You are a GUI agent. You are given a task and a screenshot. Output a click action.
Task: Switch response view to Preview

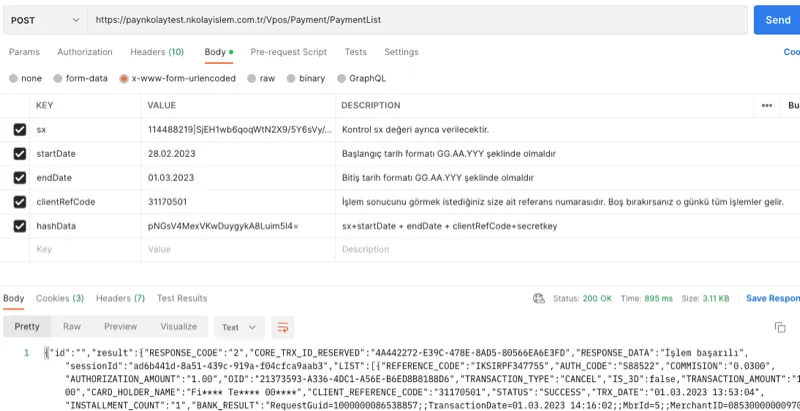click(x=120, y=327)
